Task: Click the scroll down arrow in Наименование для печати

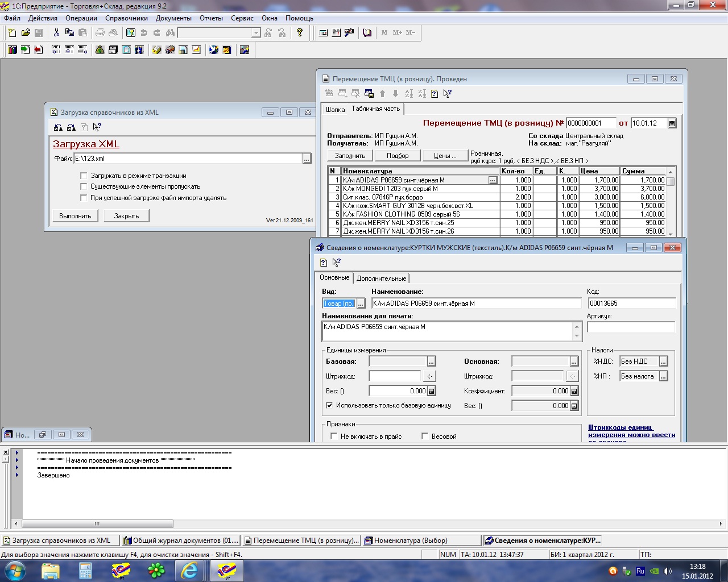Action: (x=577, y=336)
